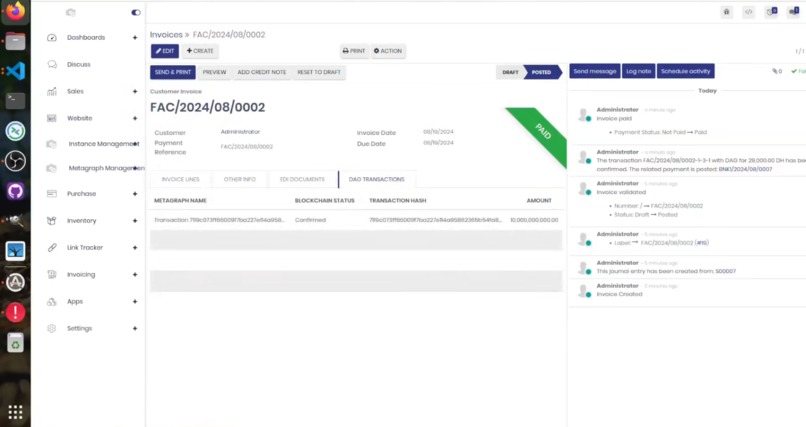Click the Settings gear icon in the sidebar
The width and height of the screenshot is (806, 427).
[51, 328]
